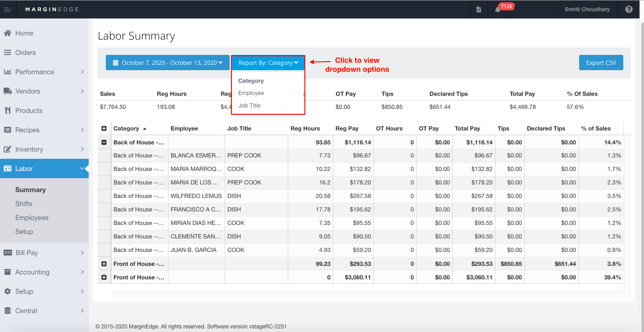The height and width of the screenshot is (332, 644).
Task: Click the Setup link under Labor
Action: (24, 232)
